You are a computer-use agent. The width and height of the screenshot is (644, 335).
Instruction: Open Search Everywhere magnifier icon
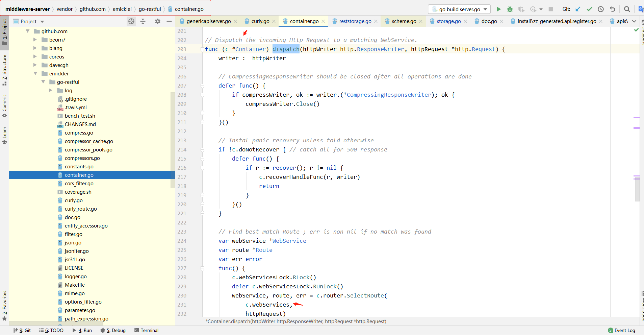(x=627, y=9)
